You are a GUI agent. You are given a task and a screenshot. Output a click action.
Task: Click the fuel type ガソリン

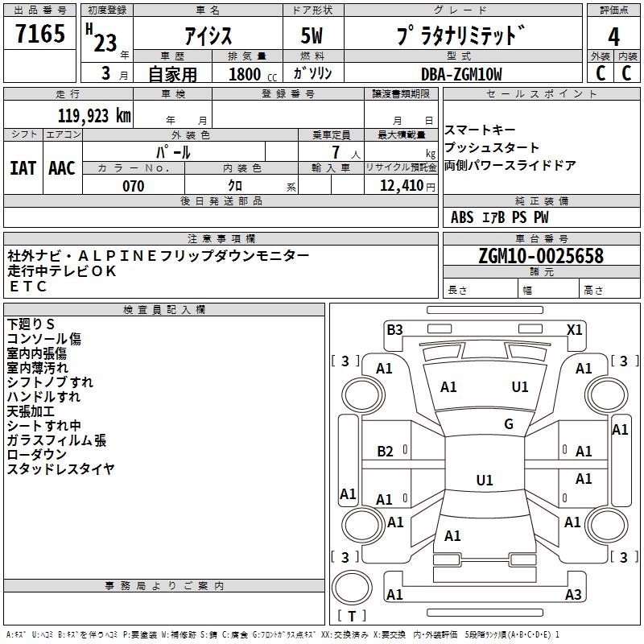(x=312, y=73)
